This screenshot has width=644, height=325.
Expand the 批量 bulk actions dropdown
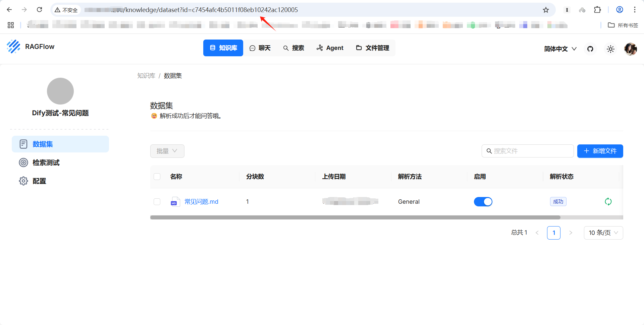pos(167,151)
